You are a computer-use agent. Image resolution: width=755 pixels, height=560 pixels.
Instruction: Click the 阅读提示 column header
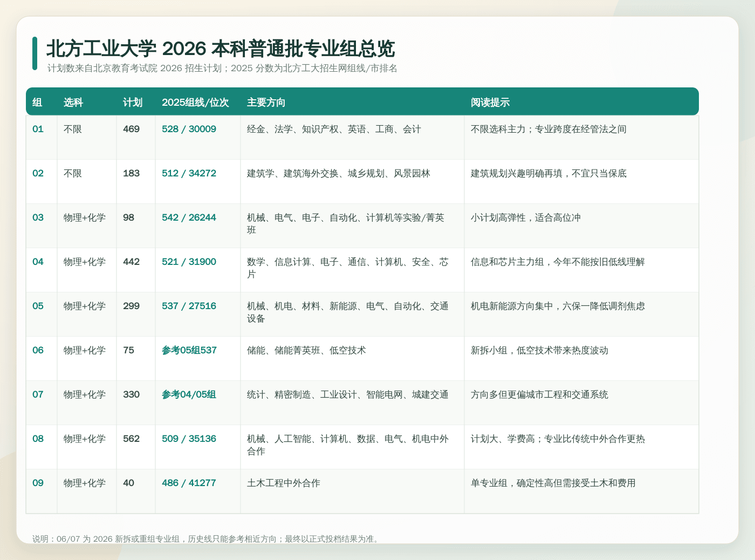tap(490, 103)
